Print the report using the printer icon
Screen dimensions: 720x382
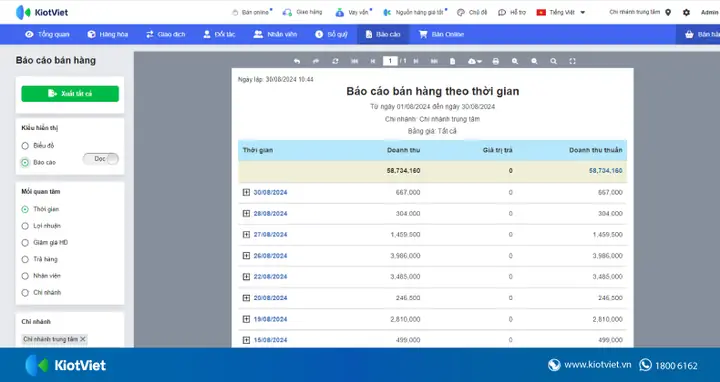495,61
